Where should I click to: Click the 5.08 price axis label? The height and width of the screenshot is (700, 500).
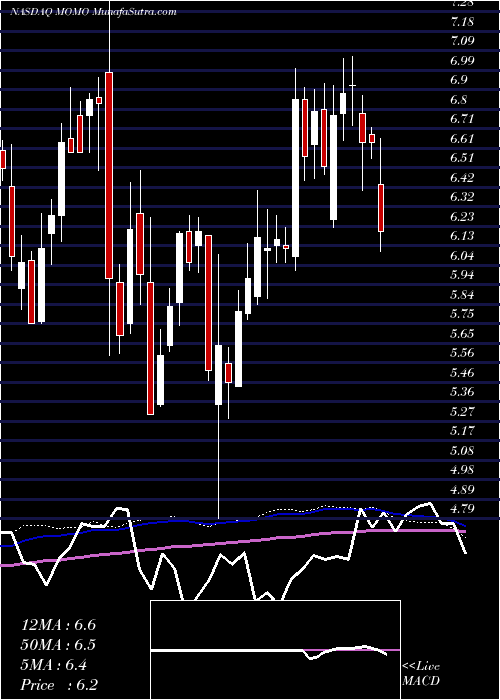[x=463, y=450]
